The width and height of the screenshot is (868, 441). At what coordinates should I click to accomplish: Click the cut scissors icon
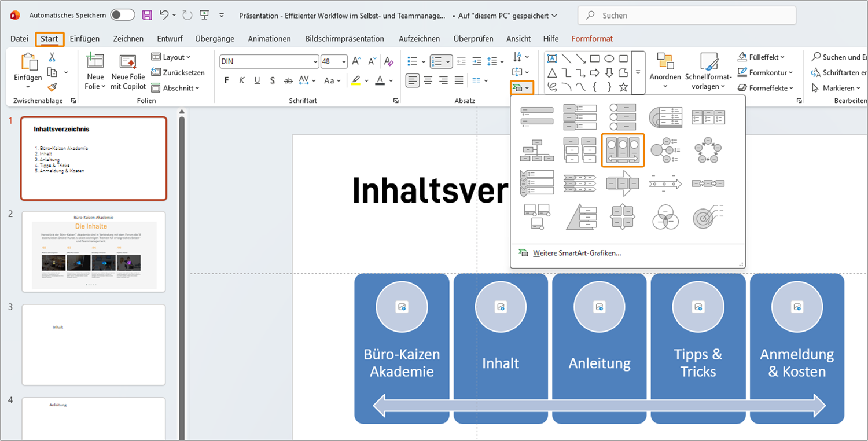(52, 57)
